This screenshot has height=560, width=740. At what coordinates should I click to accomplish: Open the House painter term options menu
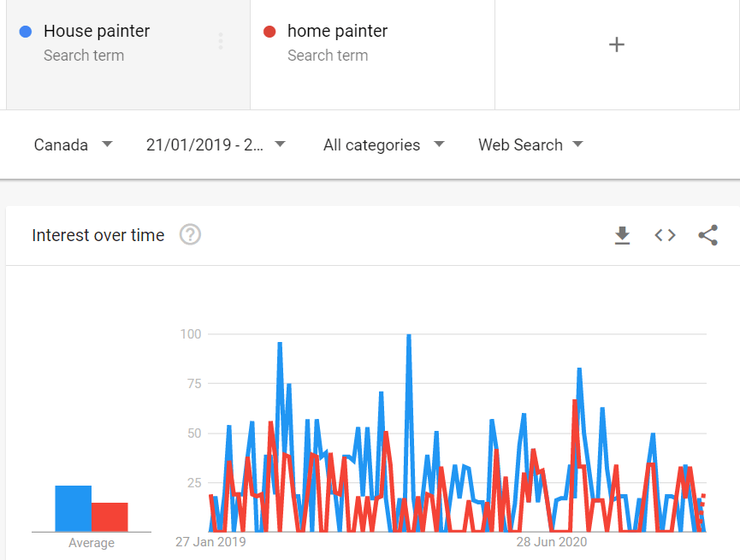pyautogui.click(x=221, y=41)
